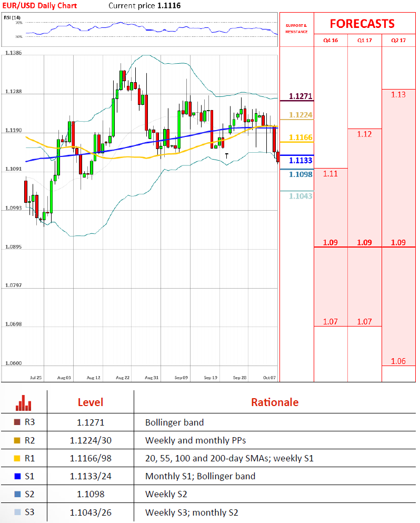Click the 1.1098 level table cell
The height and width of the screenshot is (523, 420).
tap(91, 495)
